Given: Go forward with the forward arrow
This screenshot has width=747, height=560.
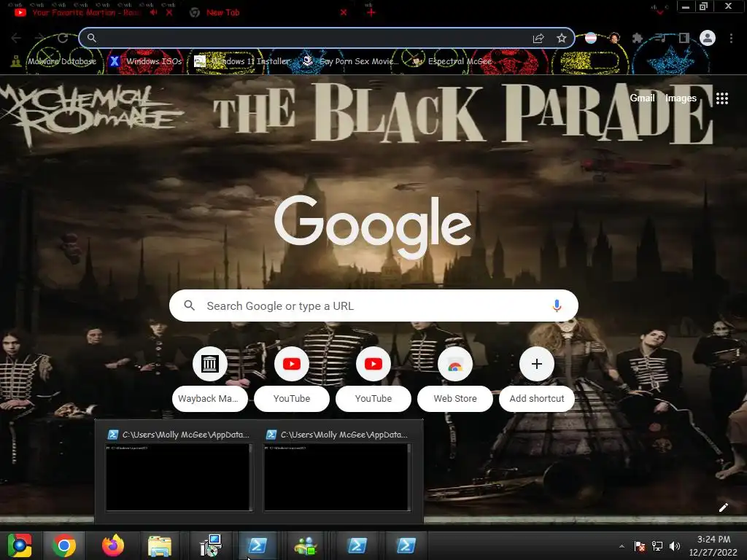Looking at the screenshot, I should coord(39,38).
